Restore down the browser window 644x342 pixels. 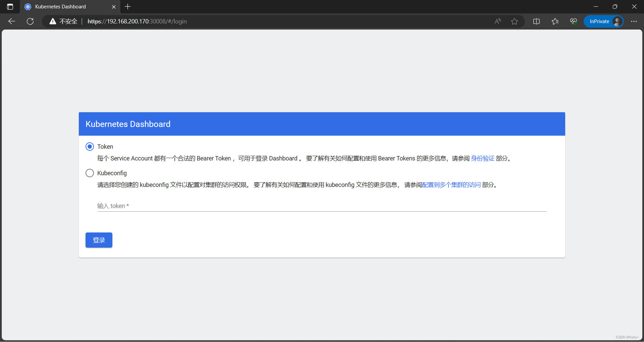pyautogui.click(x=615, y=7)
